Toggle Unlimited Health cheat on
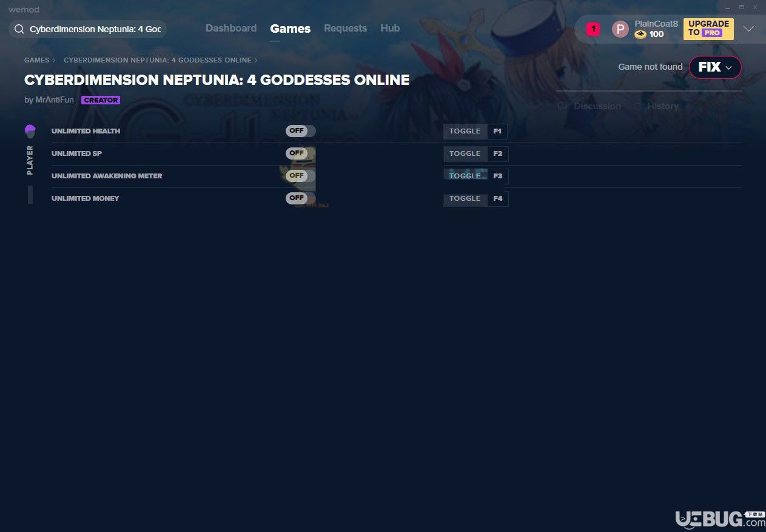 301,131
